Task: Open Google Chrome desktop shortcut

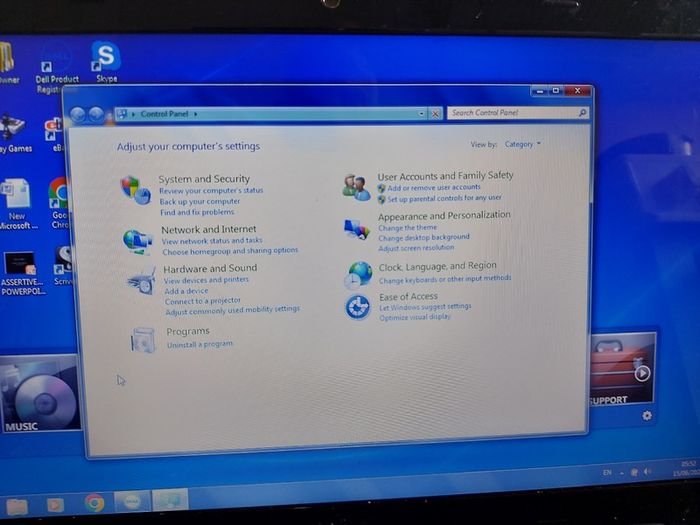Action: pyautogui.click(x=59, y=204)
